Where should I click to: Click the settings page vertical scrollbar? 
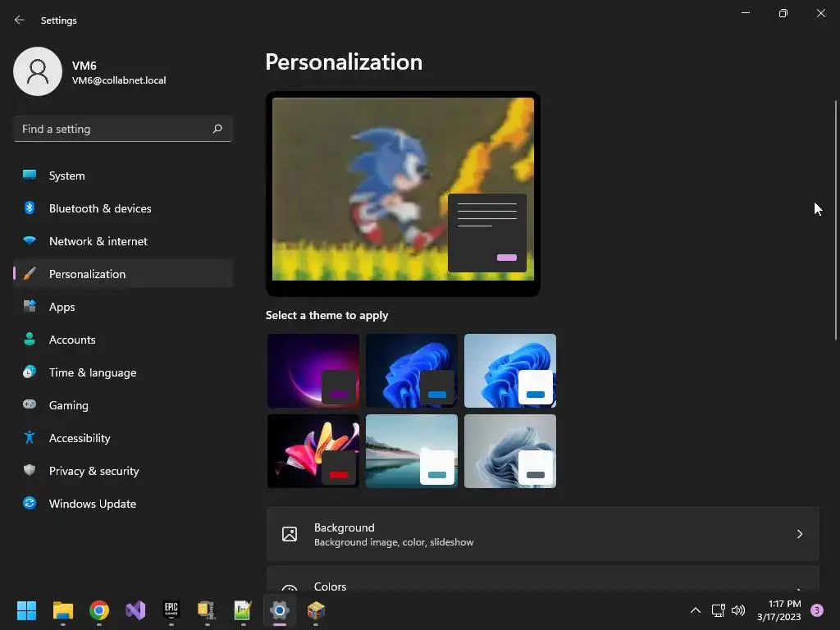(835, 220)
